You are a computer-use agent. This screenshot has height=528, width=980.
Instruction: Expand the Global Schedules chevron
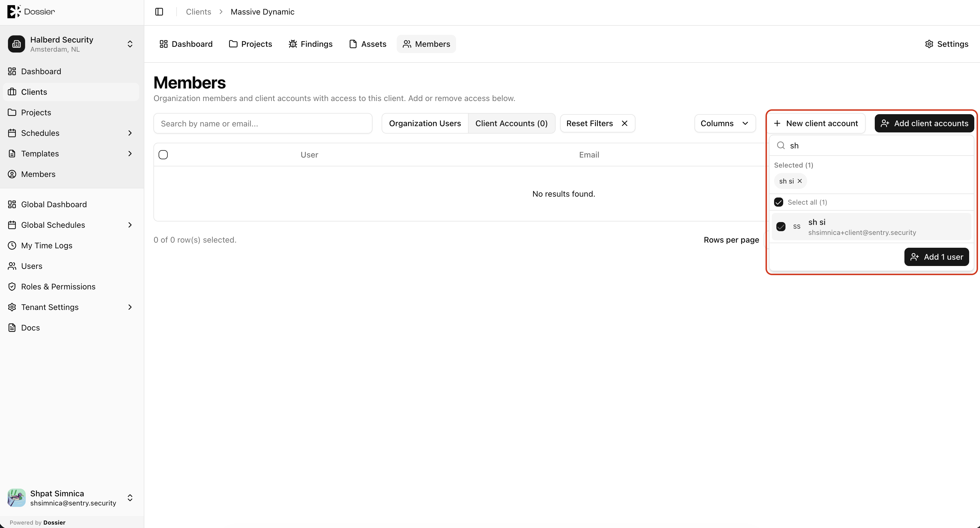[130, 225]
